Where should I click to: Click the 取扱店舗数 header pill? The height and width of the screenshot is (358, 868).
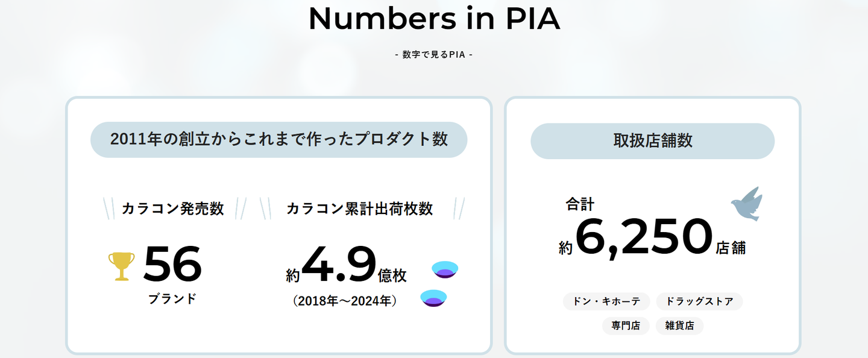(x=652, y=141)
